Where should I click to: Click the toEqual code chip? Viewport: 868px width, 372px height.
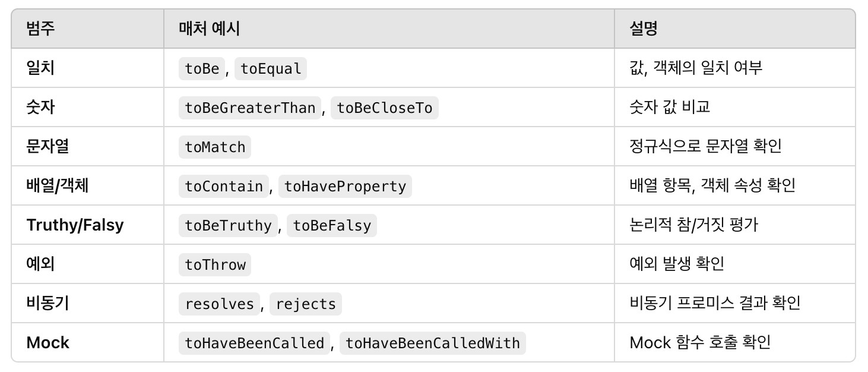click(x=271, y=68)
